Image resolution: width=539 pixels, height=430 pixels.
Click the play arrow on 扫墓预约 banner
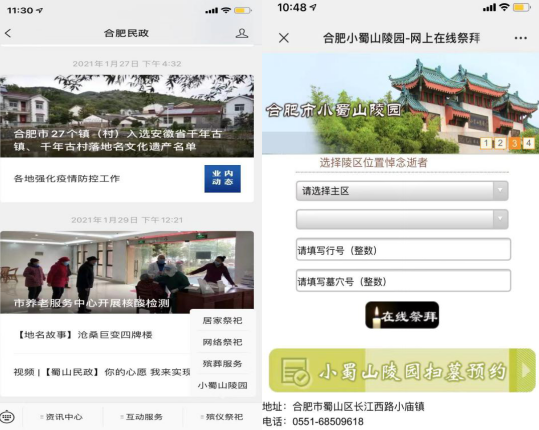526,370
